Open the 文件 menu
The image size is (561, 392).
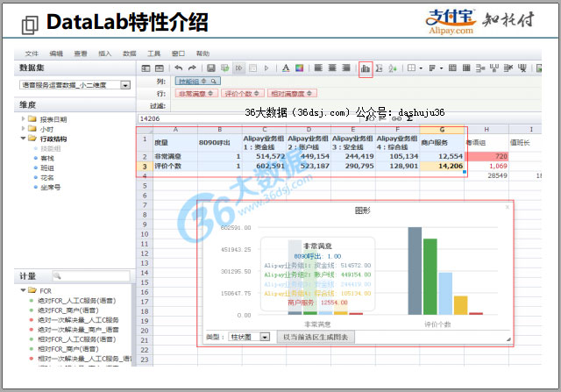(x=32, y=53)
